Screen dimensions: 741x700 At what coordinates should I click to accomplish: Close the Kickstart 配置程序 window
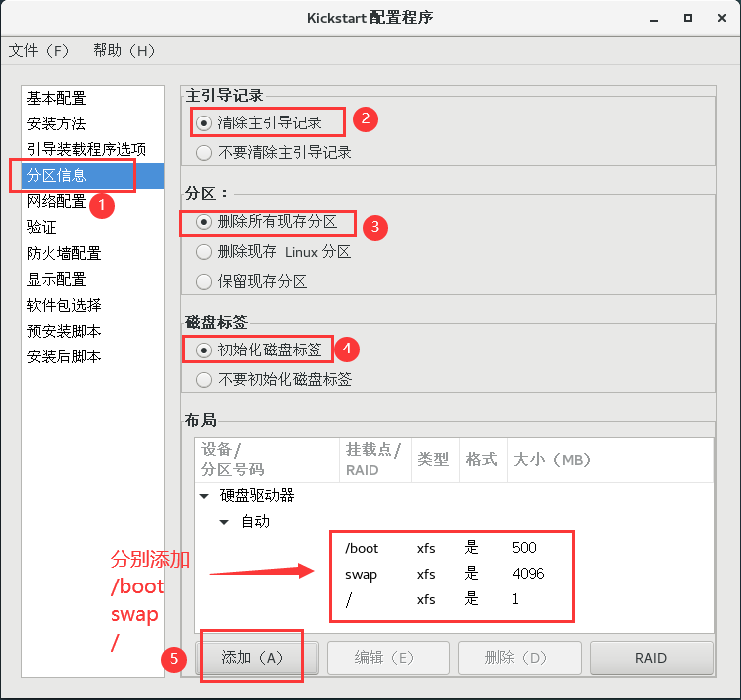722,18
